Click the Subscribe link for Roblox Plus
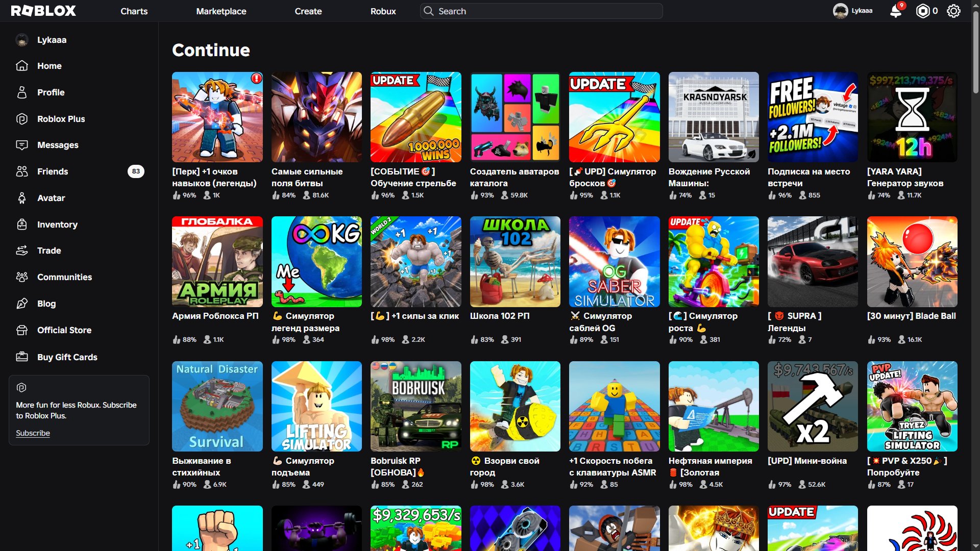 click(33, 433)
